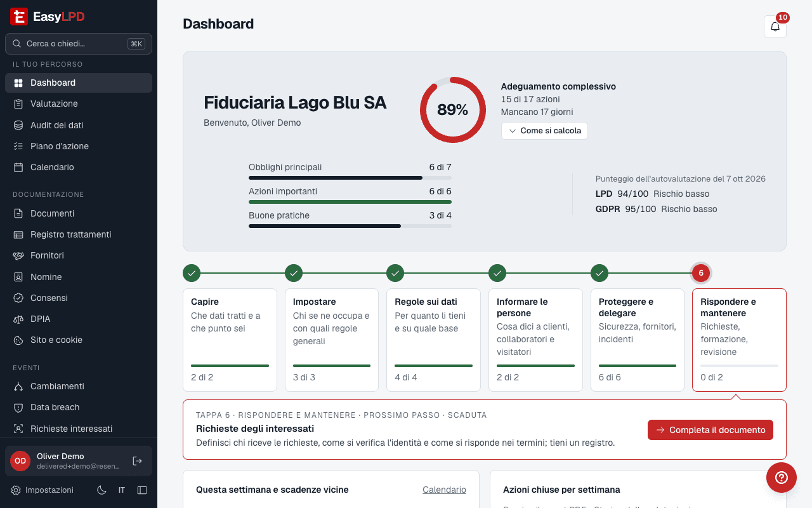The width and height of the screenshot is (812, 508).
Task: Click the green checkmark above Impostare
Action: pos(294,273)
